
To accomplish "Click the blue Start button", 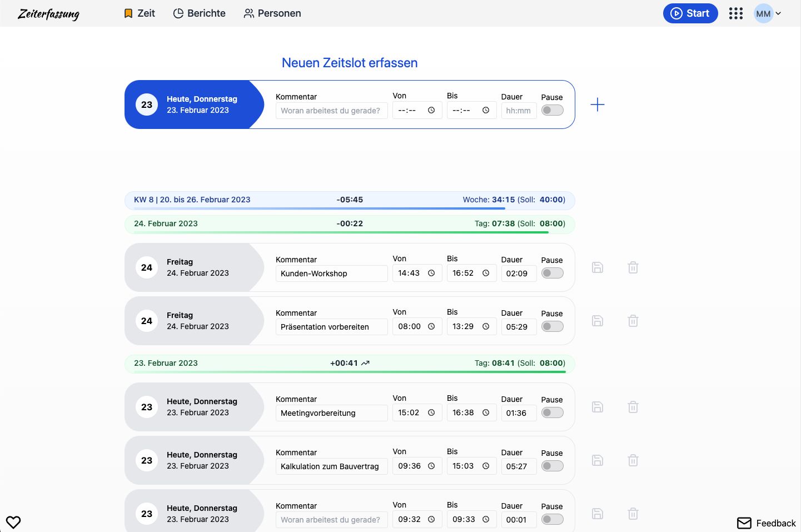I will click(690, 13).
